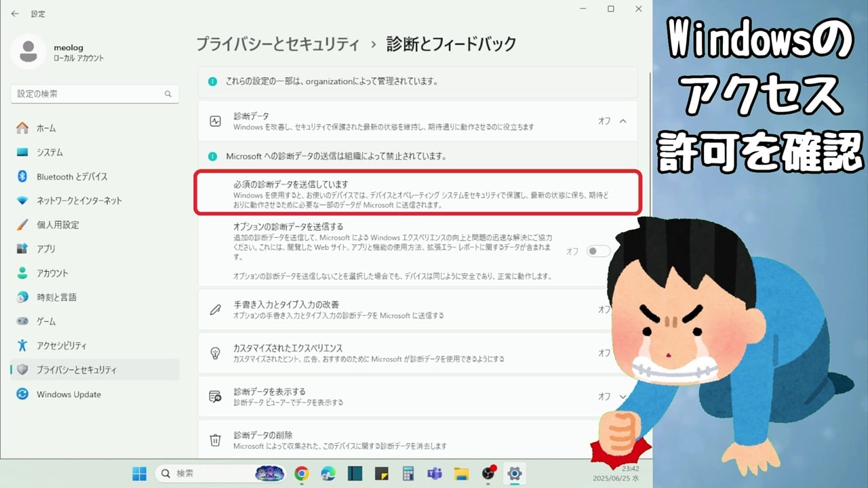
Task: Open アクセシビリティ settings category
Action: pyautogui.click(x=95, y=346)
